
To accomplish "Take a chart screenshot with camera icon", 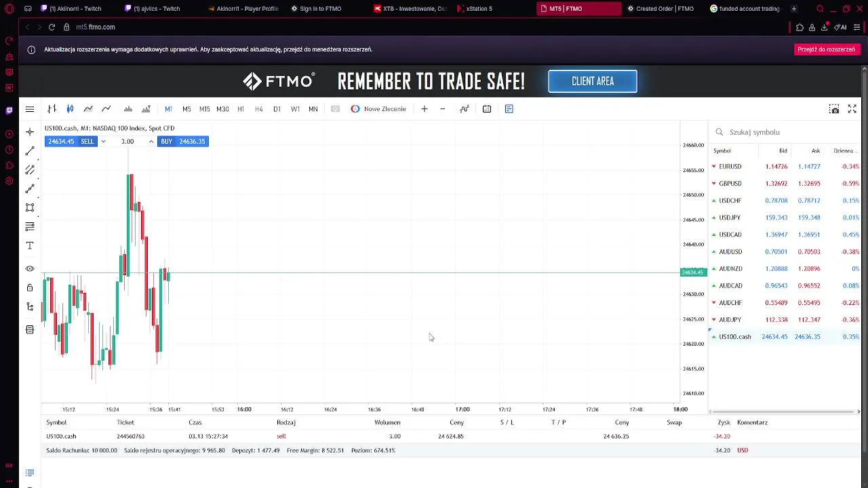I will point(834,109).
